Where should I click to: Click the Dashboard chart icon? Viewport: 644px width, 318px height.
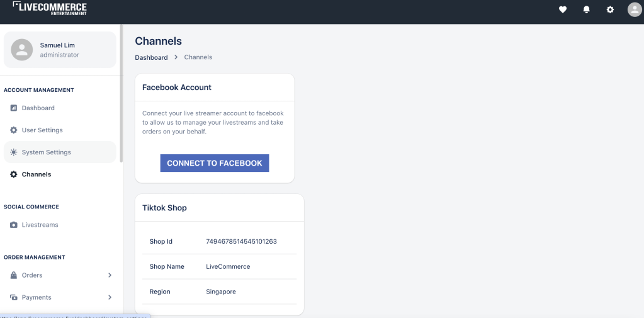tap(14, 108)
